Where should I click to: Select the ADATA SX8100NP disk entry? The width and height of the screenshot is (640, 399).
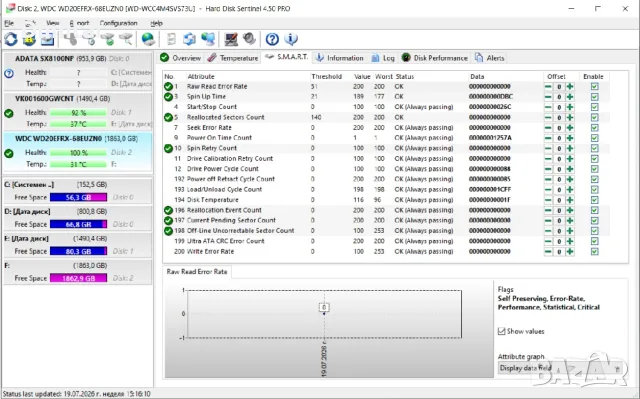[78, 71]
